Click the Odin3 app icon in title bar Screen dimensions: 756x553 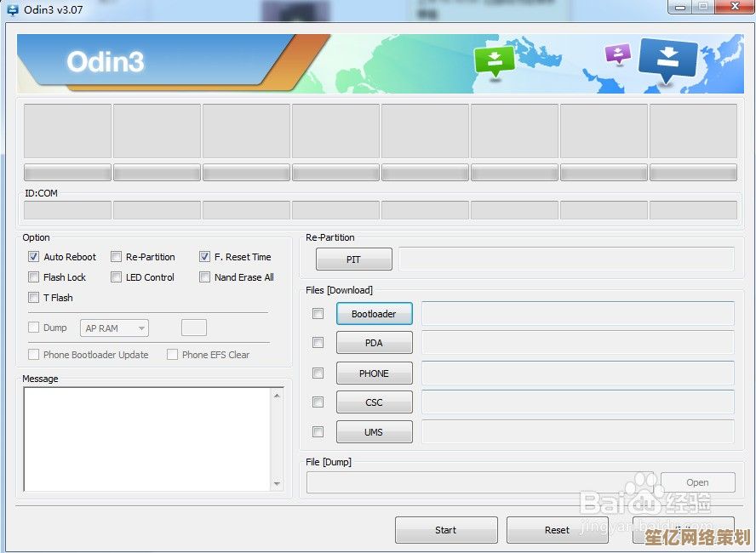coord(12,10)
